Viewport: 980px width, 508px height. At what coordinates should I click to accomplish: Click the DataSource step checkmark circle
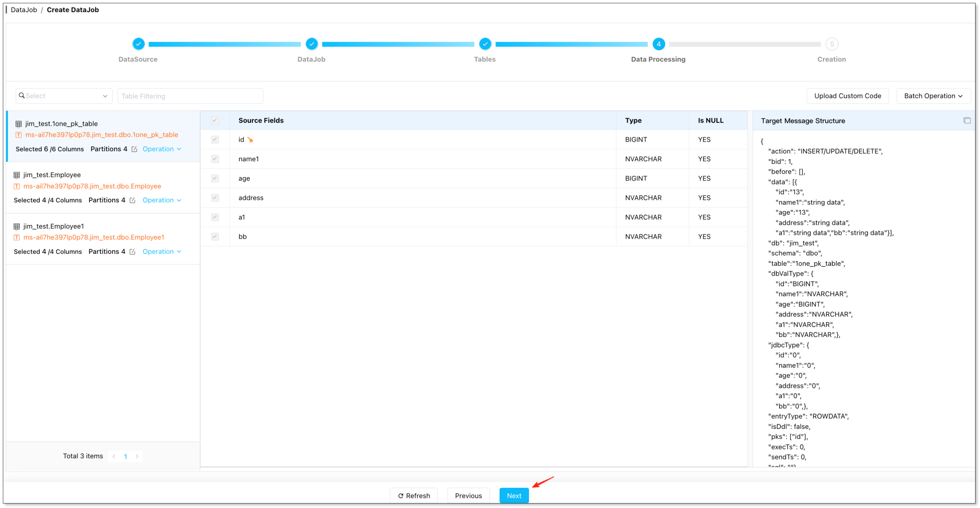[x=139, y=44]
